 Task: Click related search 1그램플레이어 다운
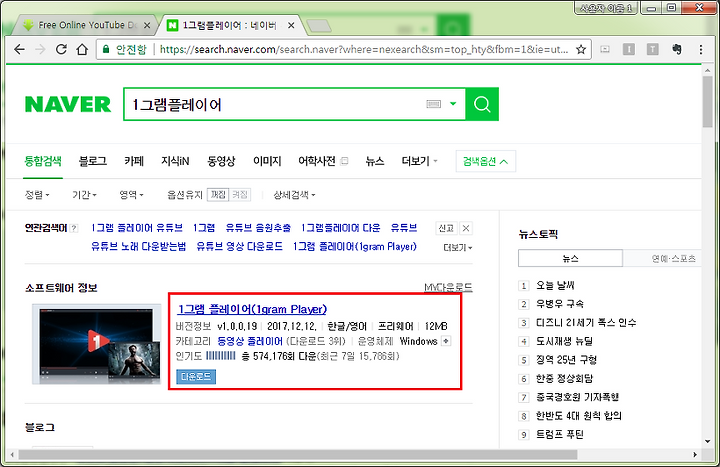click(341, 228)
